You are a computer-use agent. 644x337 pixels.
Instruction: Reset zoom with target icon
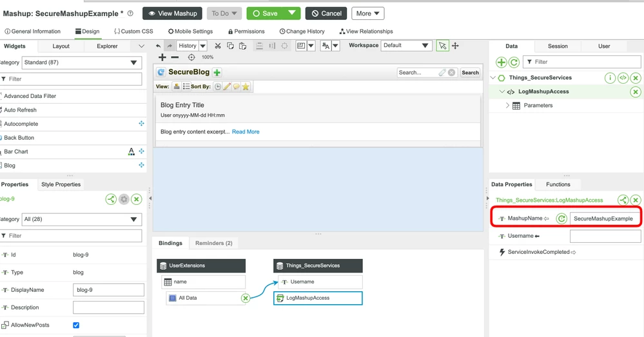[191, 57]
